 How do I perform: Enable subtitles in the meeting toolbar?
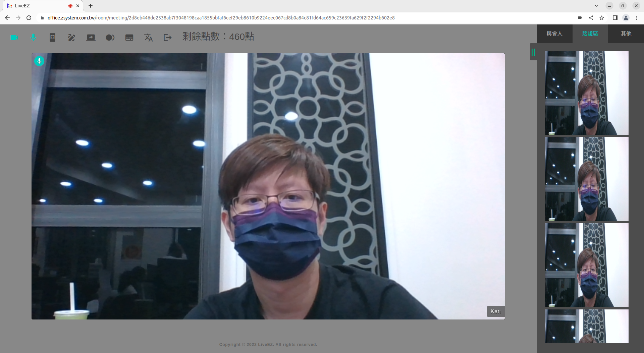[x=129, y=38]
